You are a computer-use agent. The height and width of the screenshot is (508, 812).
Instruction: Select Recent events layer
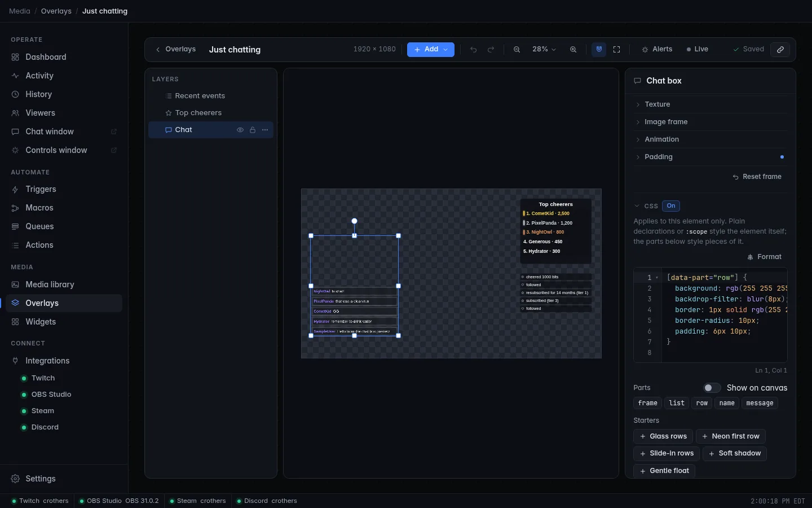tap(211, 96)
